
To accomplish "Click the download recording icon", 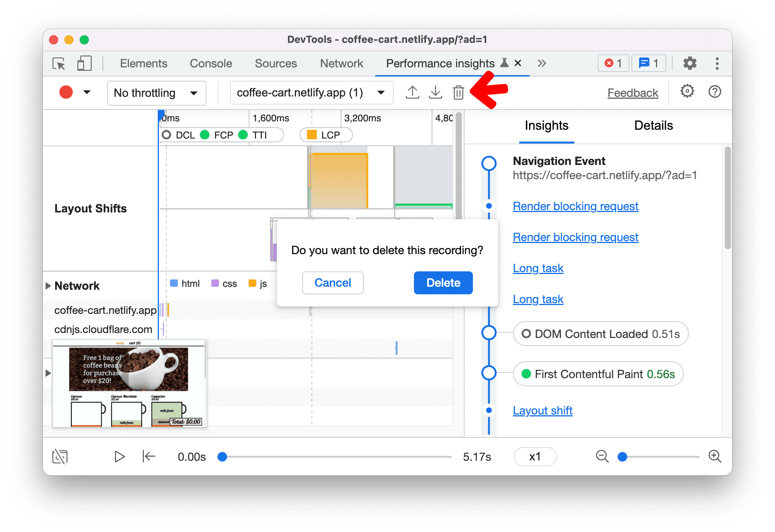I will click(x=435, y=93).
